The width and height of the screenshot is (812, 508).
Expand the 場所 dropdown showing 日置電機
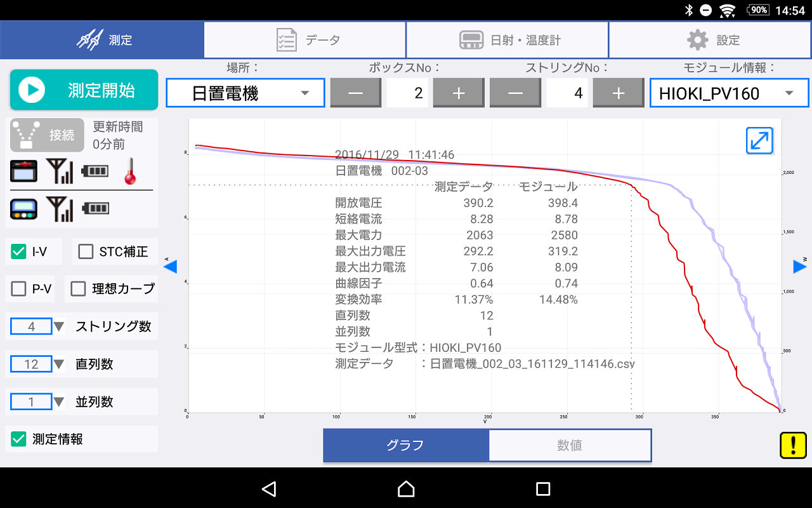pos(246,93)
